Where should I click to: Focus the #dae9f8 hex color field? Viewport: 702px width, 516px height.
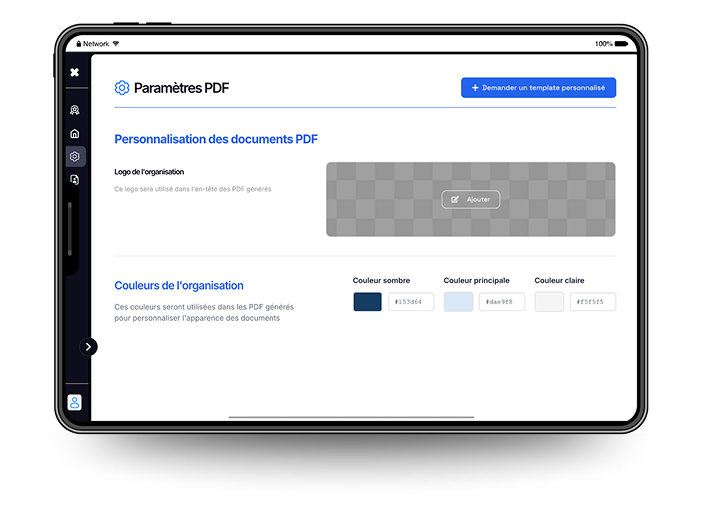502,302
